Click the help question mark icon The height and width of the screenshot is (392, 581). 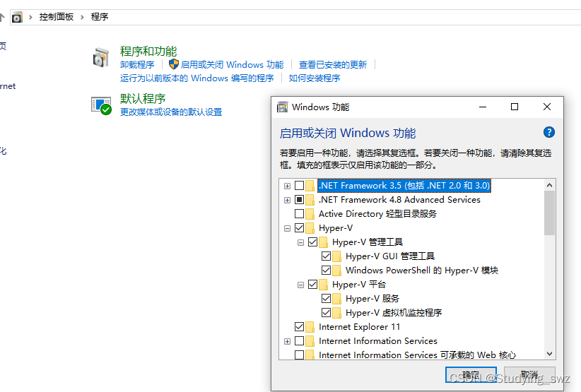coord(548,132)
